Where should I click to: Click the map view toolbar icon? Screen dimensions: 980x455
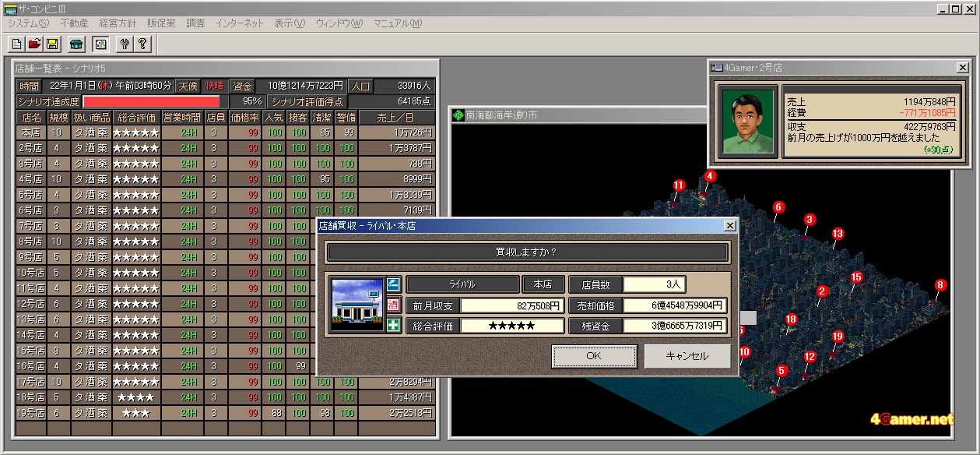100,44
